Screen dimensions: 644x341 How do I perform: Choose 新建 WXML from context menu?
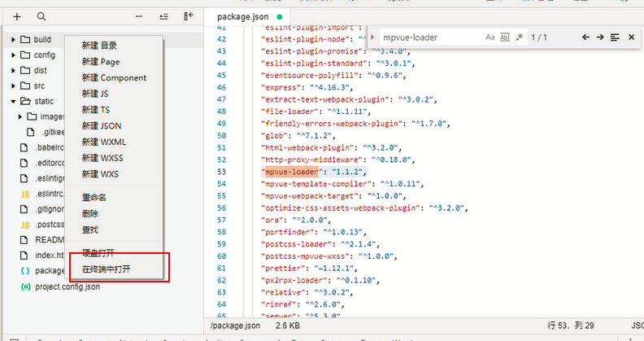(104, 142)
